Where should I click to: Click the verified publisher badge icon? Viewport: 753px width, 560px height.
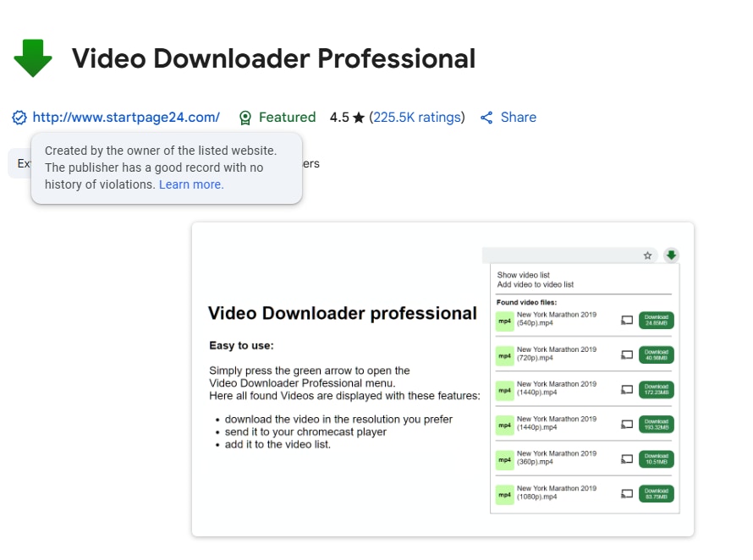pyautogui.click(x=19, y=118)
